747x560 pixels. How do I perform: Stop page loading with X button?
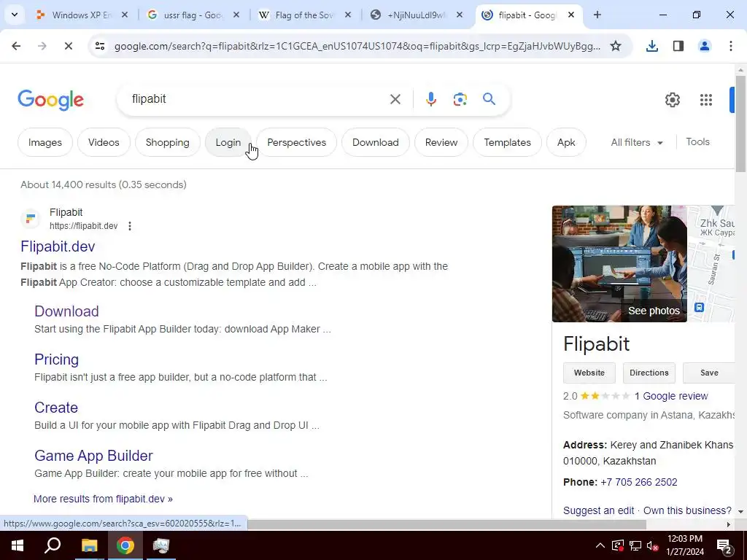(68, 46)
